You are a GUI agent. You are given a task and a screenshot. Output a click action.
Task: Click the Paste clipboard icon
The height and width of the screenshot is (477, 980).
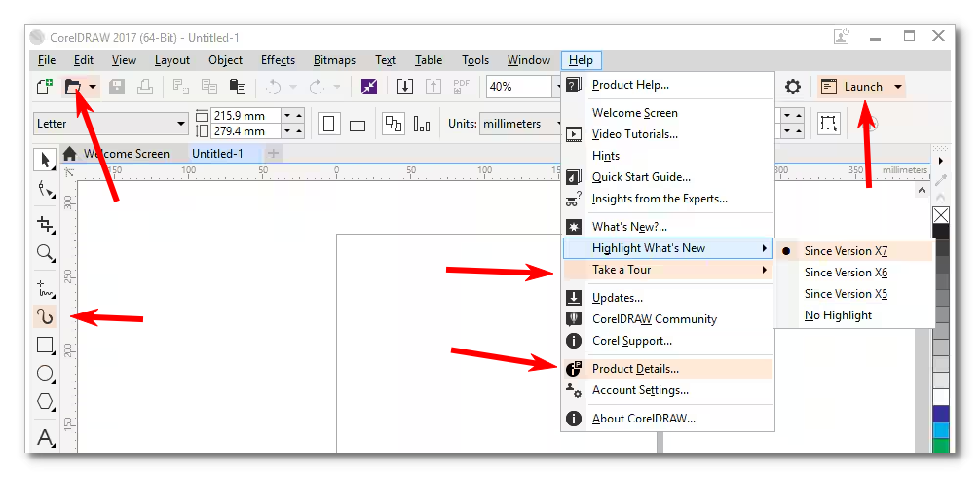coord(237,87)
